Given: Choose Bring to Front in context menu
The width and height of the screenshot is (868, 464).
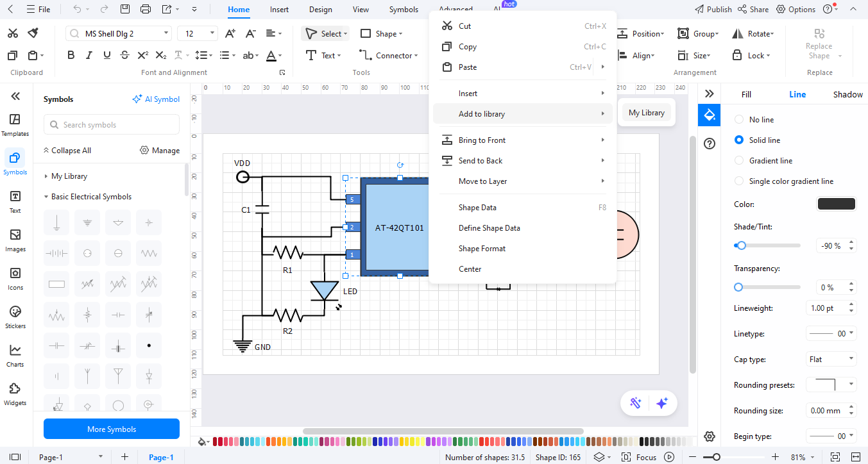Looking at the screenshot, I should pyautogui.click(x=522, y=140).
